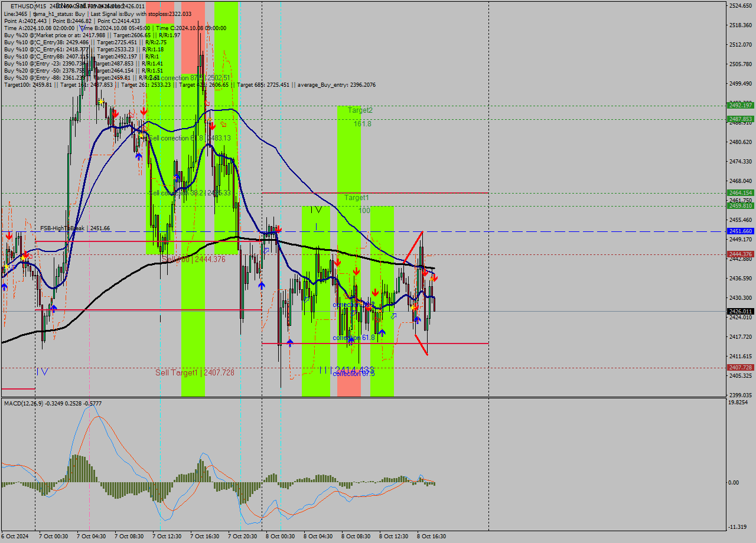The width and height of the screenshot is (756, 543).
Task: Click the 19.8254 MACD scale value
Action: 739,402
